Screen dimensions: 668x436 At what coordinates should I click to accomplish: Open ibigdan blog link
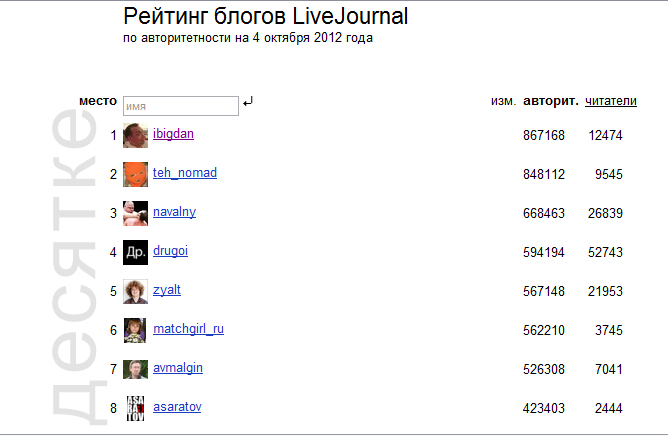173,134
